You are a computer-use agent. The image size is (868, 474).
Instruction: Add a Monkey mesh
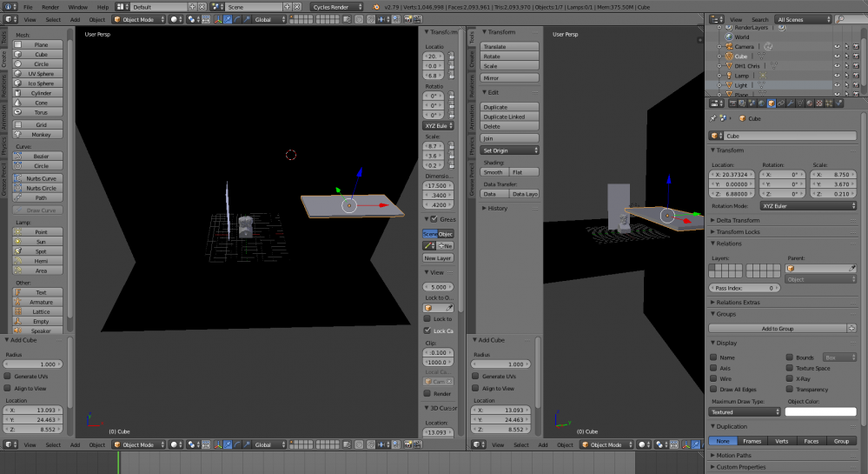[42, 135]
